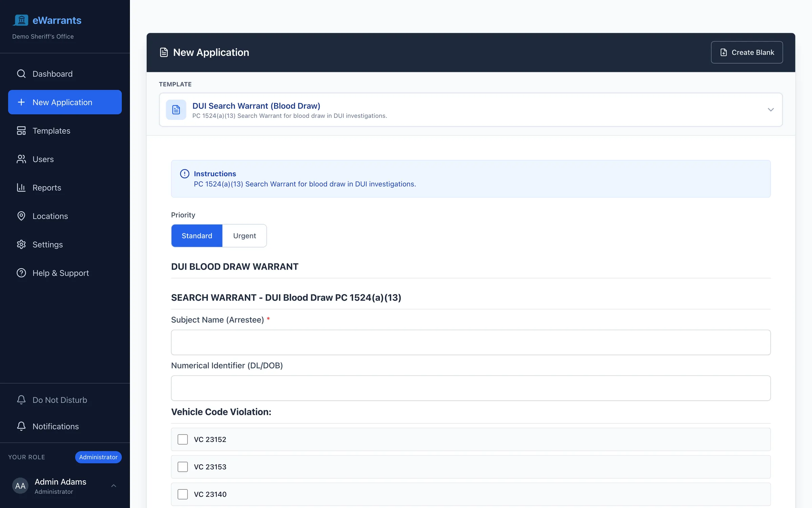Click the Vehicle Code Violation heading
Viewport: 812px width, 508px height.
click(221, 412)
